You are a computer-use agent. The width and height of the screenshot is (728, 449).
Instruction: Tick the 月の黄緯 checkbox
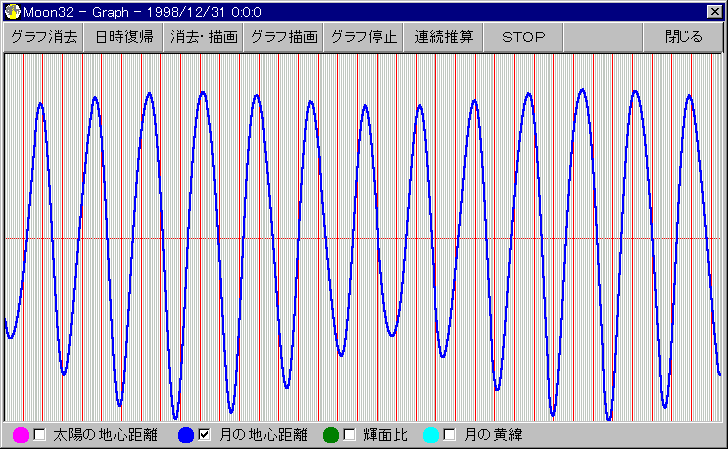coord(450,435)
